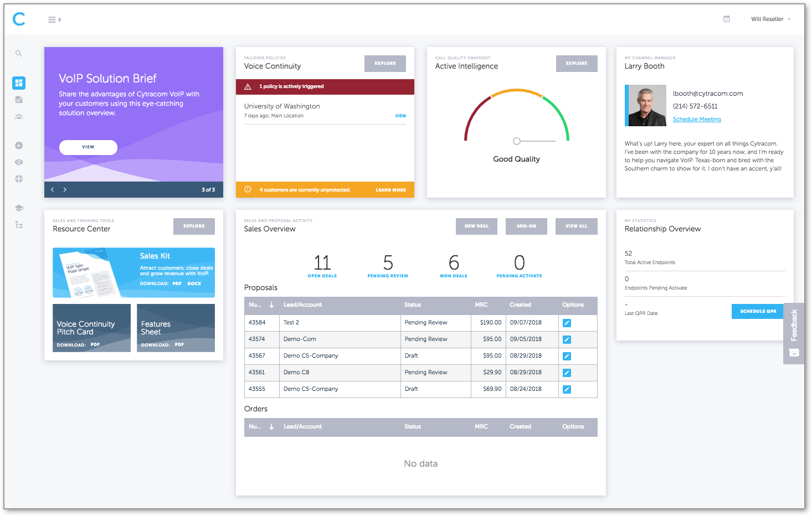The height and width of the screenshot is (516, 812).
Task: Download the Features Sheet PDF
Action: coord(179,344)
